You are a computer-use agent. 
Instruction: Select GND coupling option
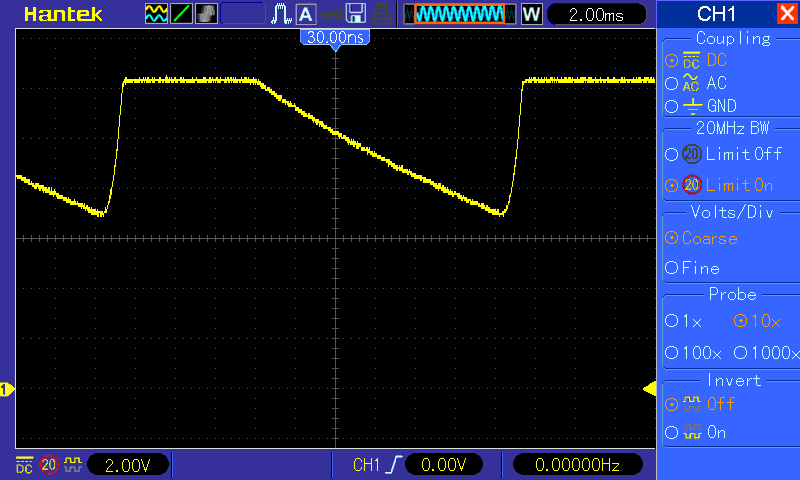click(x=671, y=106)
